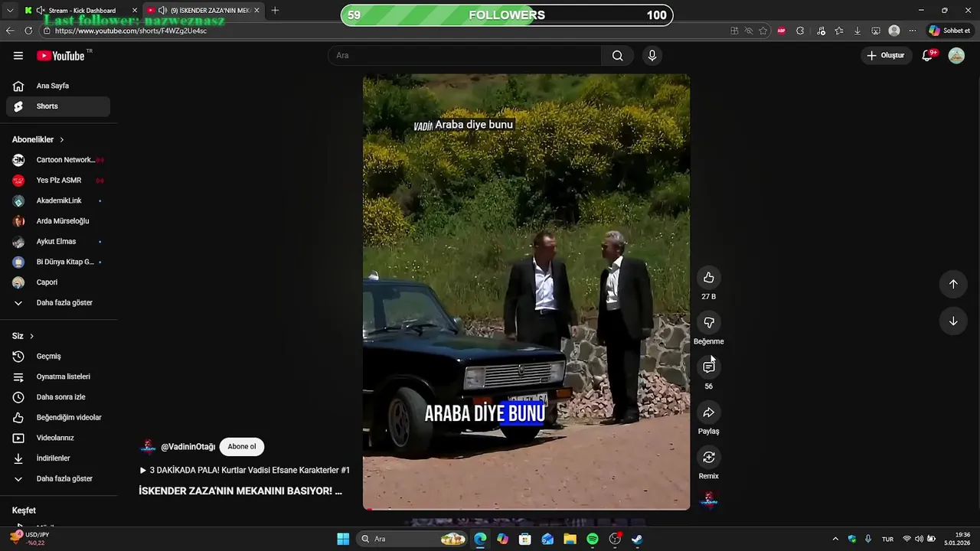Reload the page
The height and width of the screenshot is (551, 980).
[28, 31]
